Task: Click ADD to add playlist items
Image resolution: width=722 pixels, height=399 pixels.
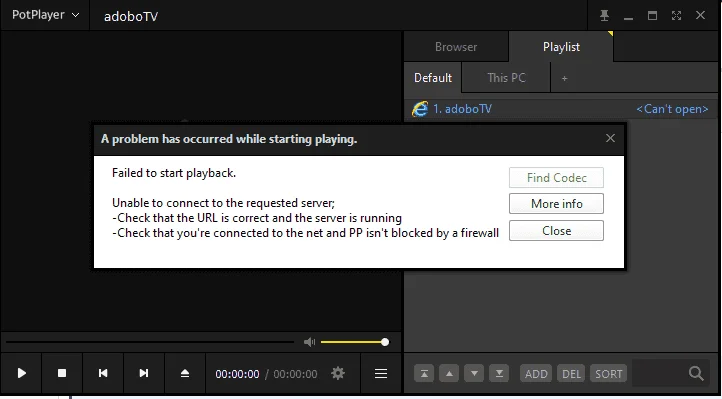Action: pos(536,374)
